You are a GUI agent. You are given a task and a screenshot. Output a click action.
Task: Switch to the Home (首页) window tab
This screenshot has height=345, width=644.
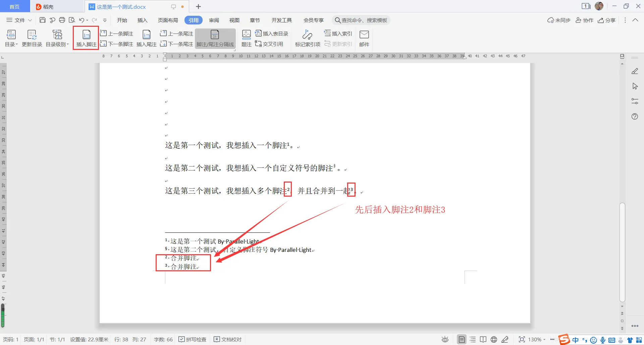pyautogui.click(x=14, y=7)
